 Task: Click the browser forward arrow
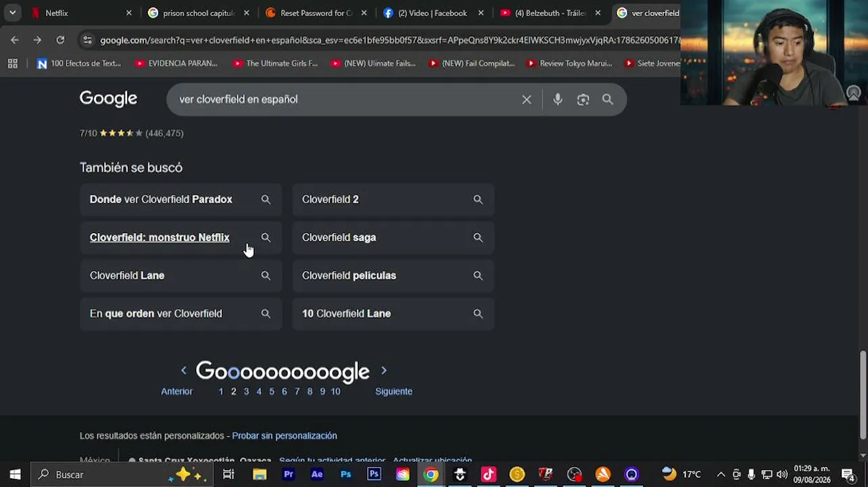click(x=37, y=40)
